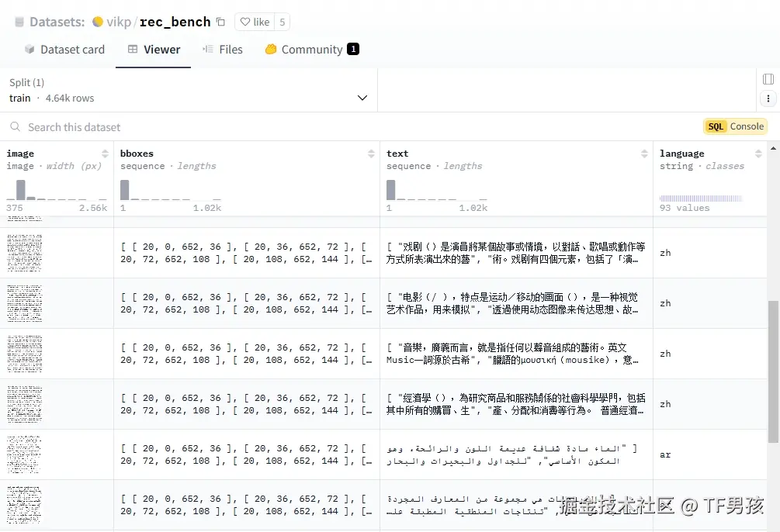Click the SQL badge on the console button
The width and height of the screenshot is (780, 532).
[x=715, y=126]
